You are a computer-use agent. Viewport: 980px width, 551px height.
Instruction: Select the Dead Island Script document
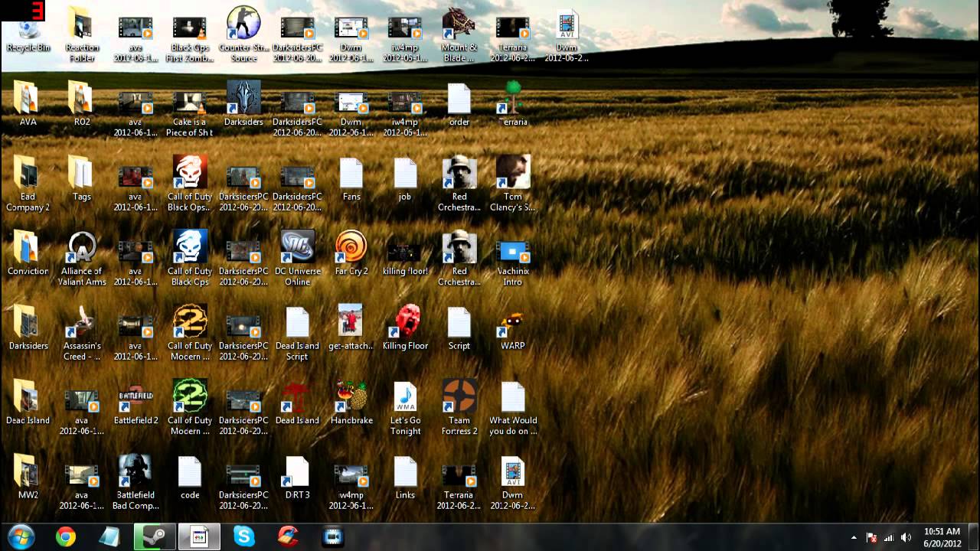[297, 334]
